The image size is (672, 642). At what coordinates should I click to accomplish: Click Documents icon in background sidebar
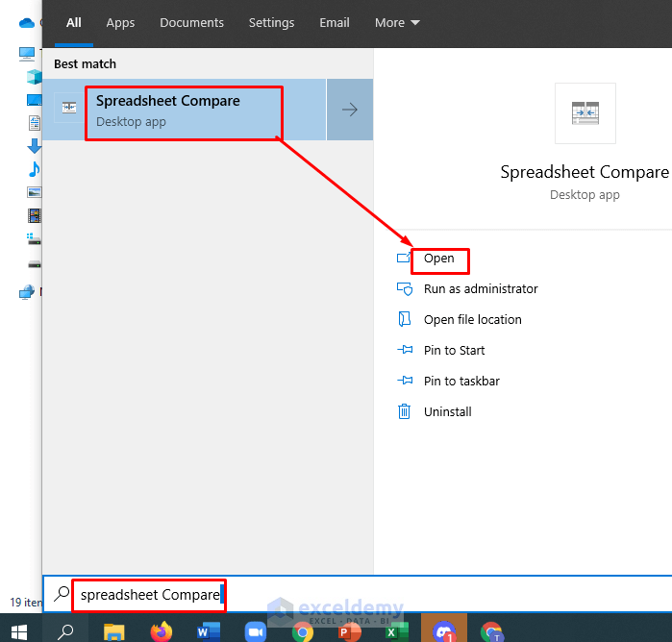click(35, 123)
